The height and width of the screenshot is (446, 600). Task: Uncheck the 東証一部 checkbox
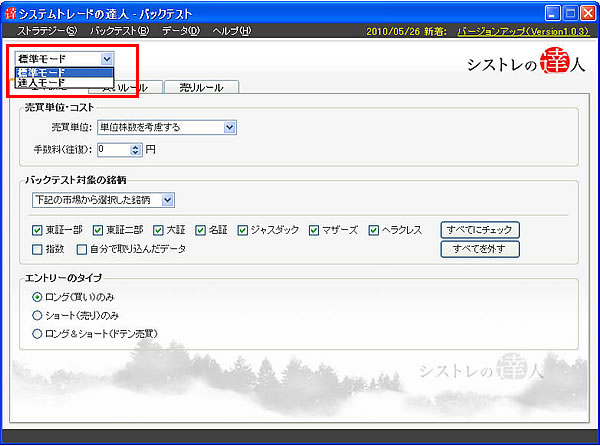(37, 230)
